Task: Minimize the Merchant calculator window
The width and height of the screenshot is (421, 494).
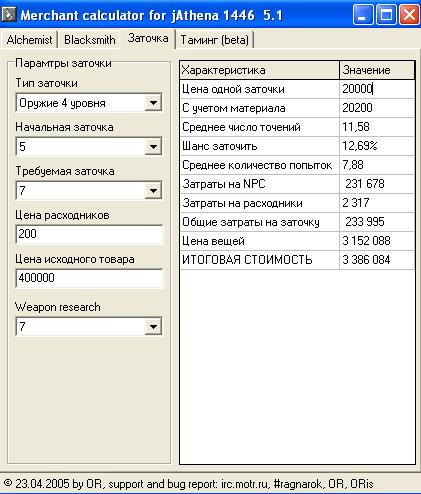Action: click(x=363, y=15)
